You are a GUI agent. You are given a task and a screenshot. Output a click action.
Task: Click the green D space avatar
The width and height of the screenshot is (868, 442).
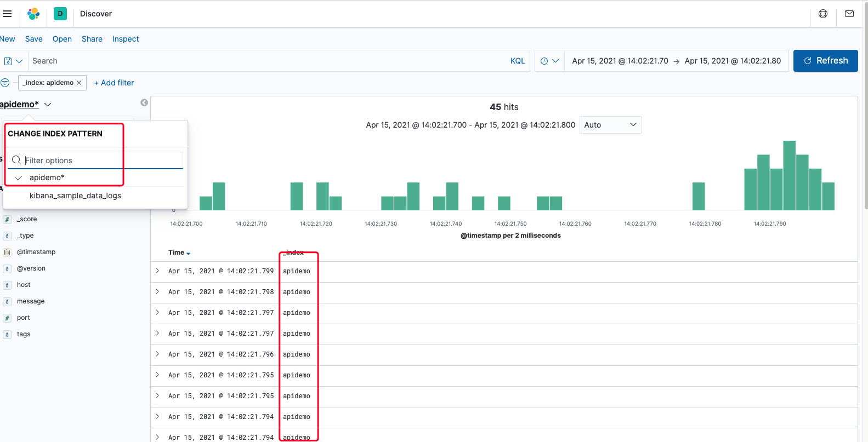pyautogui.click(x=60, y=14)
